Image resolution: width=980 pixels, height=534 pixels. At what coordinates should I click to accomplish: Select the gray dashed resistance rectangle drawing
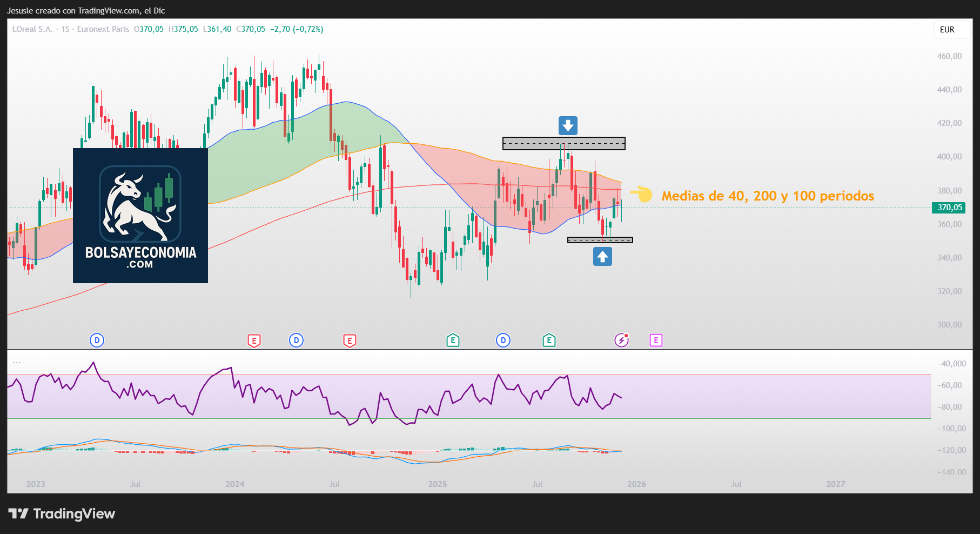tap(563, 143)
